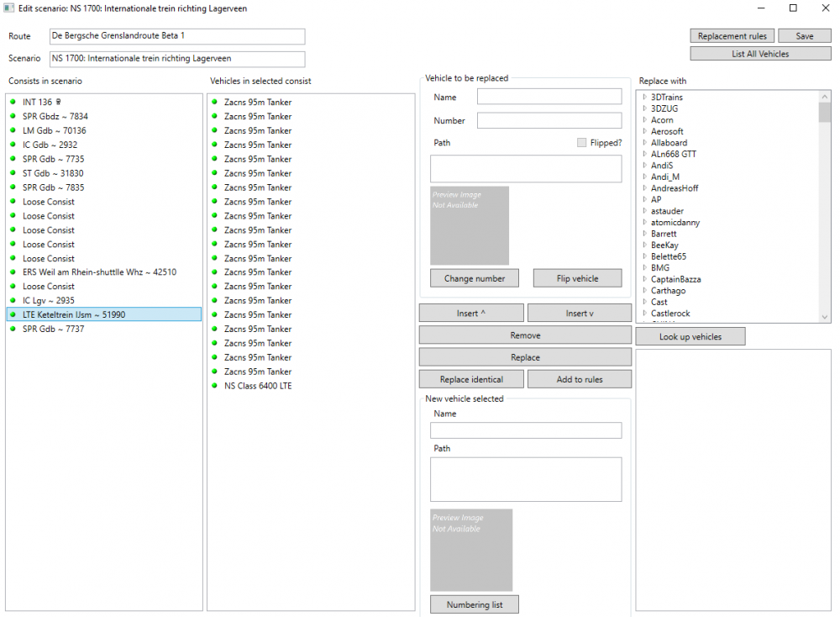Click the vehicle Number input field
The image size is (840, 617).
tap(549, 120)
